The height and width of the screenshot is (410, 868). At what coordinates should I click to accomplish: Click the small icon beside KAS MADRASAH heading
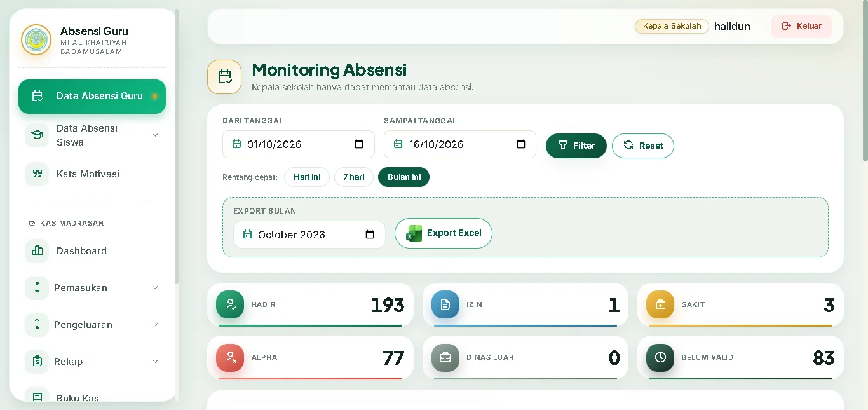point(32,223)
